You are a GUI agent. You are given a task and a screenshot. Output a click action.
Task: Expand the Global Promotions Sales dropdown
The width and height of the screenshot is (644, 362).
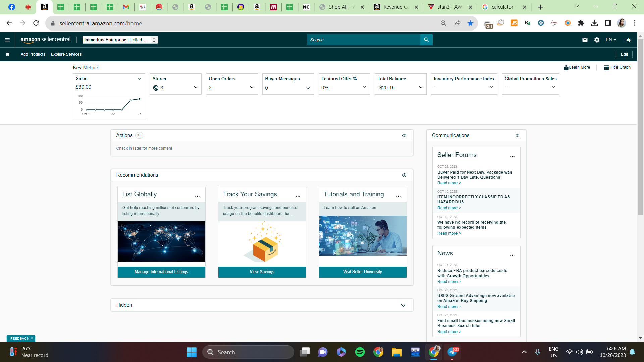[x=553, y=87]
